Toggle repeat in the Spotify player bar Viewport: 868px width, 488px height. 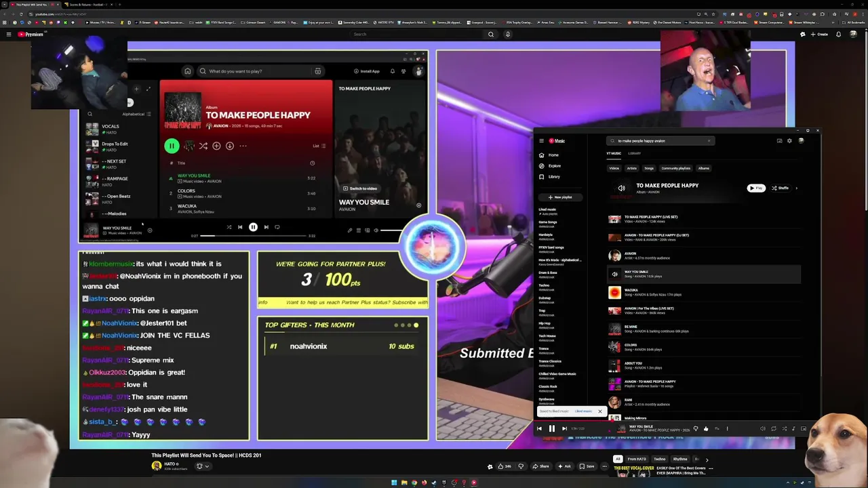(x=277, y=227)
